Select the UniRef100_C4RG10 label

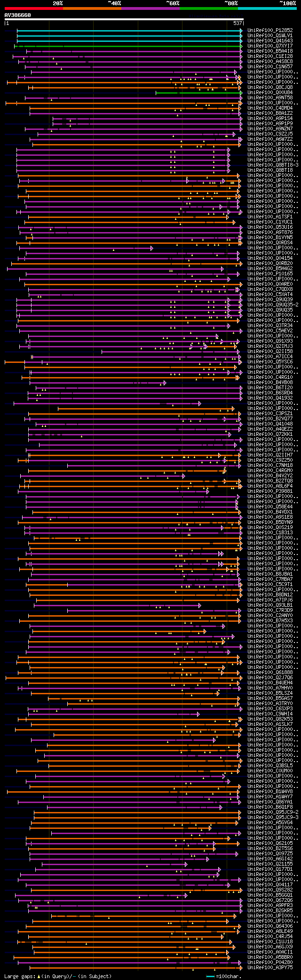[270, 377]
